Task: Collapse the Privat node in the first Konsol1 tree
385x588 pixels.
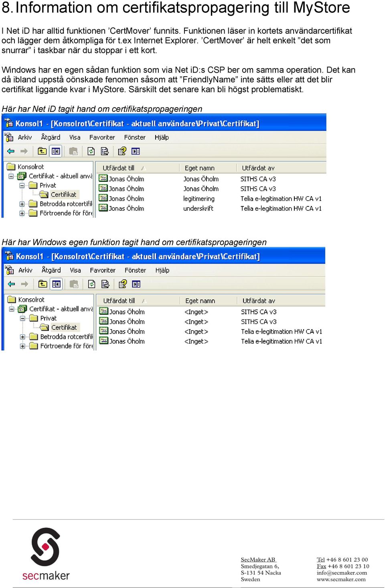Action: pos(22,185)
